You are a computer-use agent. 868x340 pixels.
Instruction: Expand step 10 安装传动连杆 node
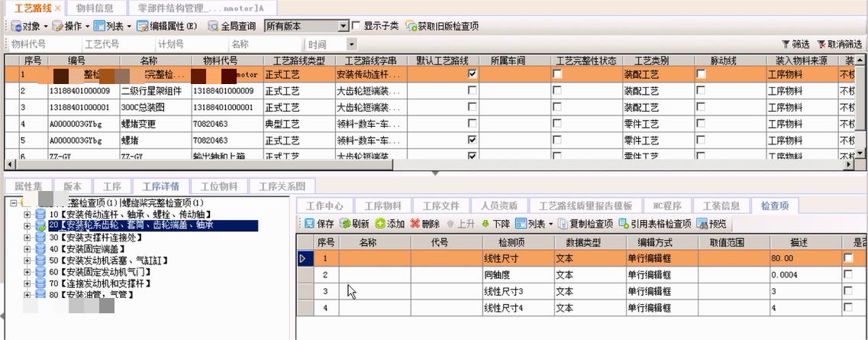[27, 214]
